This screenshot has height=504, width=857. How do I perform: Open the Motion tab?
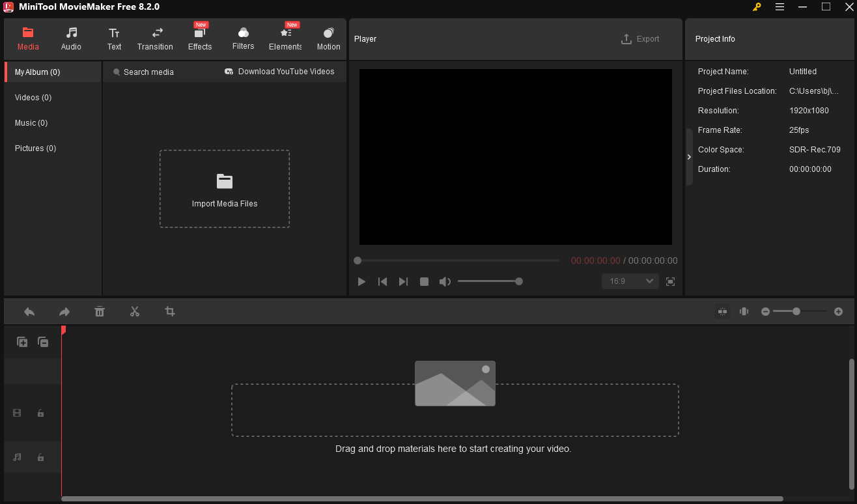328,39
